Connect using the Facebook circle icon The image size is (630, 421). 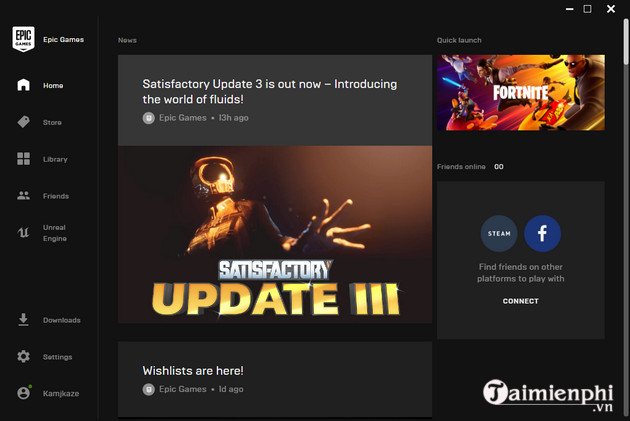[542, 233]
